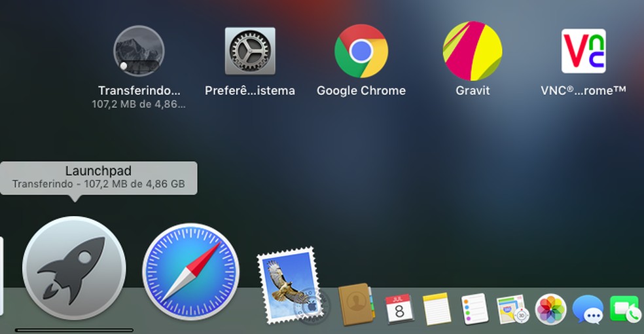The image size is (644, 334).
Task: Open Contacts address book in Dock
Action: click(355, 305)
